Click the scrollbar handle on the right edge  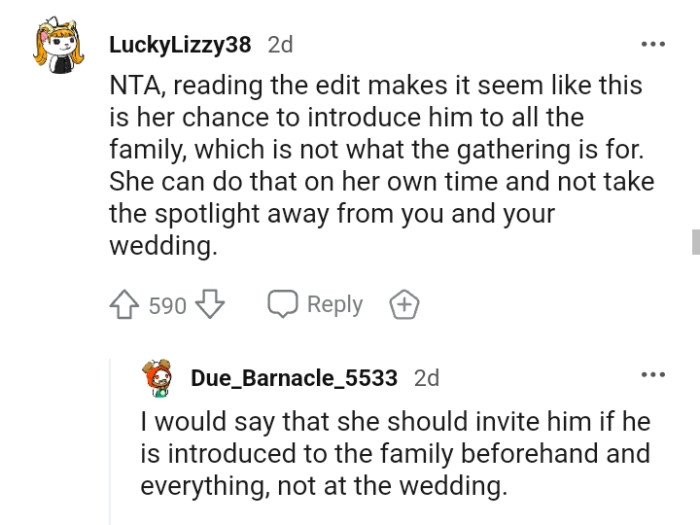[x=695, y=241]
